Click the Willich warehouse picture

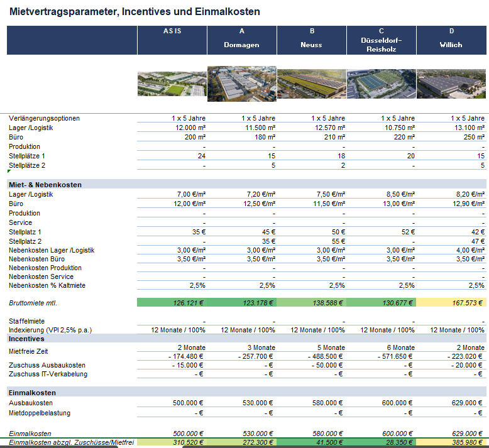coord(451,84)
